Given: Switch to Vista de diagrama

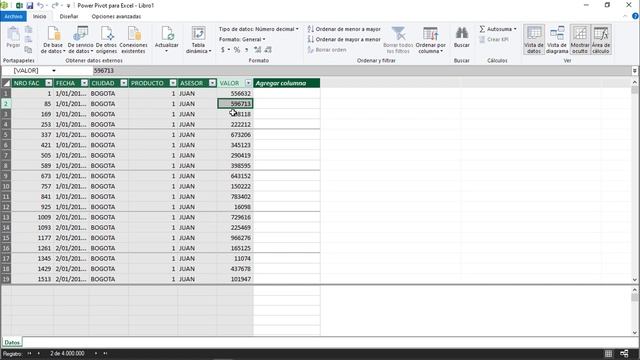Looking at the screenshot, I should [557, 40].
